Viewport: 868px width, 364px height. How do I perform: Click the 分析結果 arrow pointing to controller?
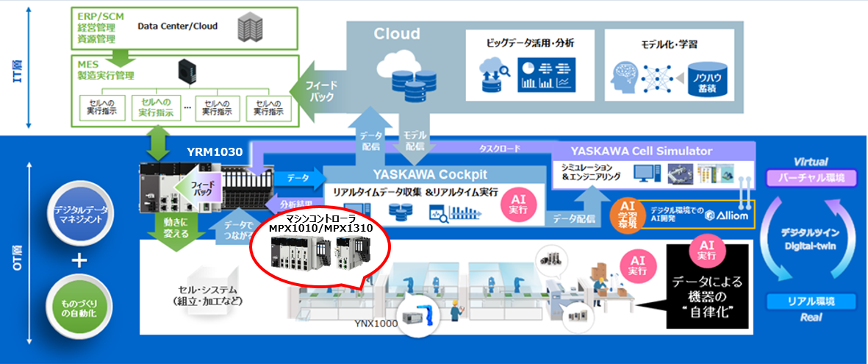[x=294, y=204]
